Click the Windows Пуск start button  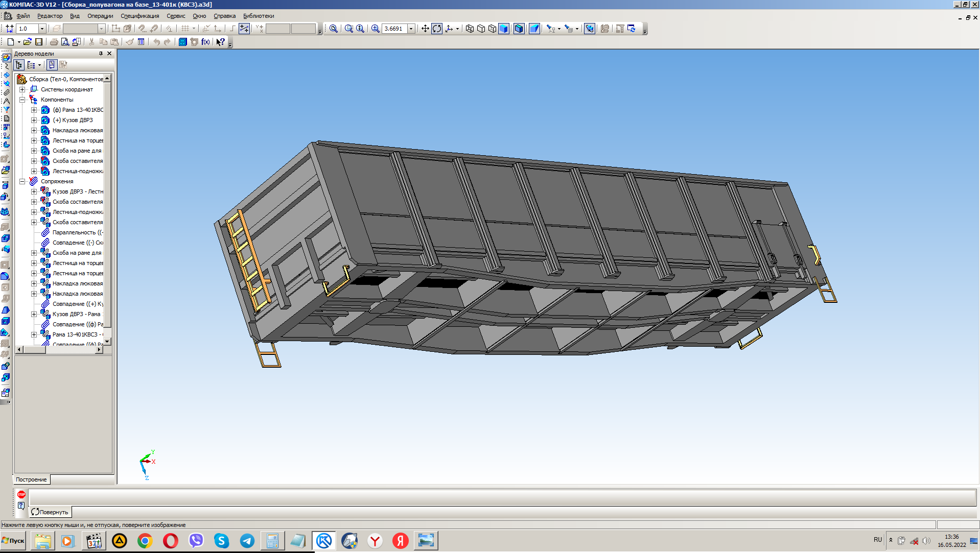(13, 540)
